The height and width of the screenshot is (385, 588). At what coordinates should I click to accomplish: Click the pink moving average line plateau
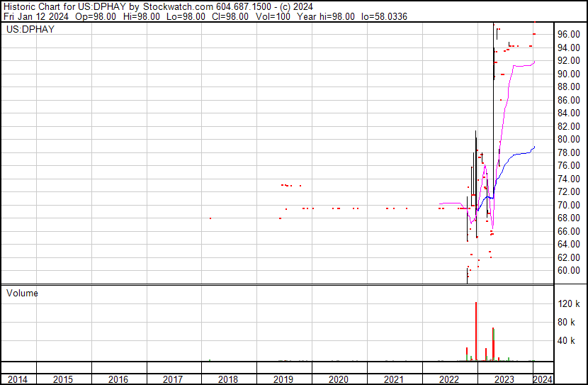tap(523, 65)
